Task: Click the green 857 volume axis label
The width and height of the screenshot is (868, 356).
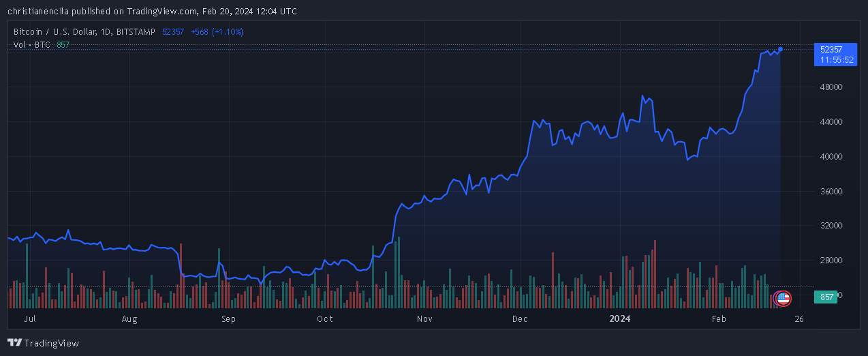Action: [826, 297]
